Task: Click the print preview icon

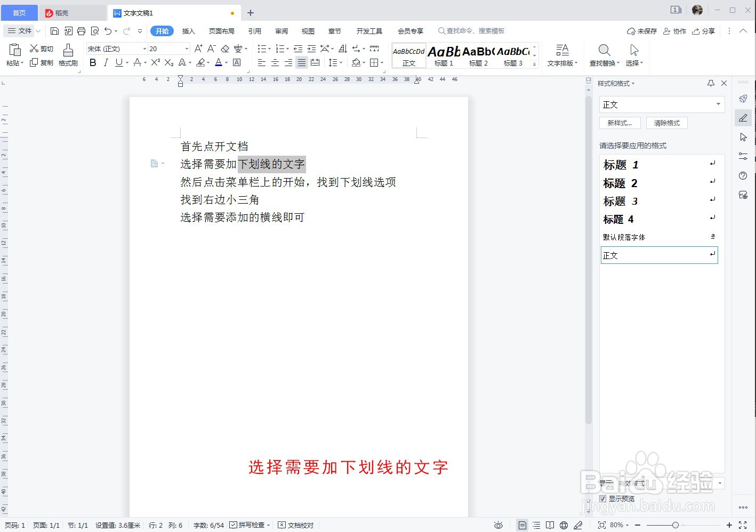Action: coord(95,31)
